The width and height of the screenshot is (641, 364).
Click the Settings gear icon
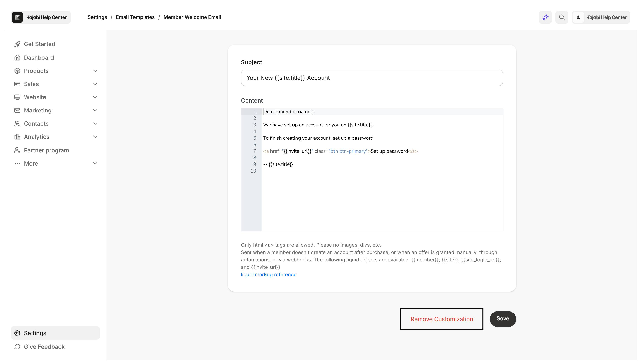(17, 333)
